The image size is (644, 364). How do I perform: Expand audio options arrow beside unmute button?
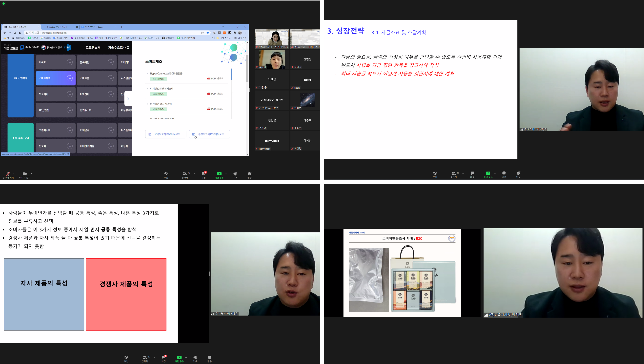14,173
